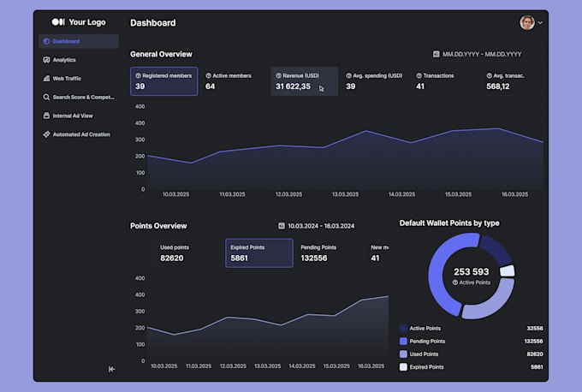This screenshot has width=582, height=392.
Task: Select the Avg. spending (USD) card
Action: tap(375, 81)
